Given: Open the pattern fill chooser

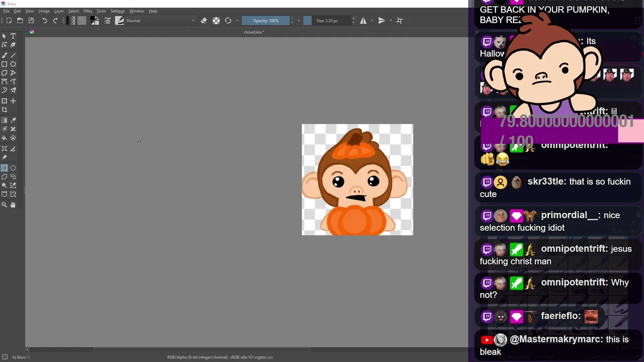Looking at the screenshot, I should click(82, 21).
